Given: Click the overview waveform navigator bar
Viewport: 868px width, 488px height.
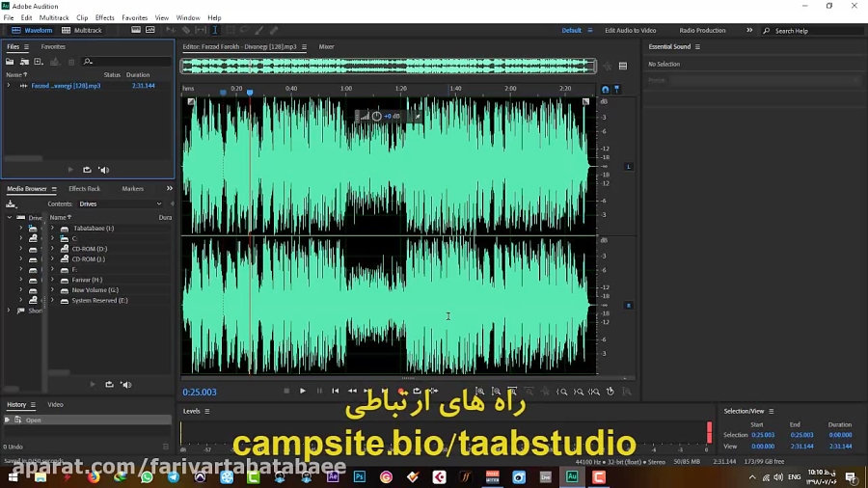Looking at the screenshot, I should (389, 67).
